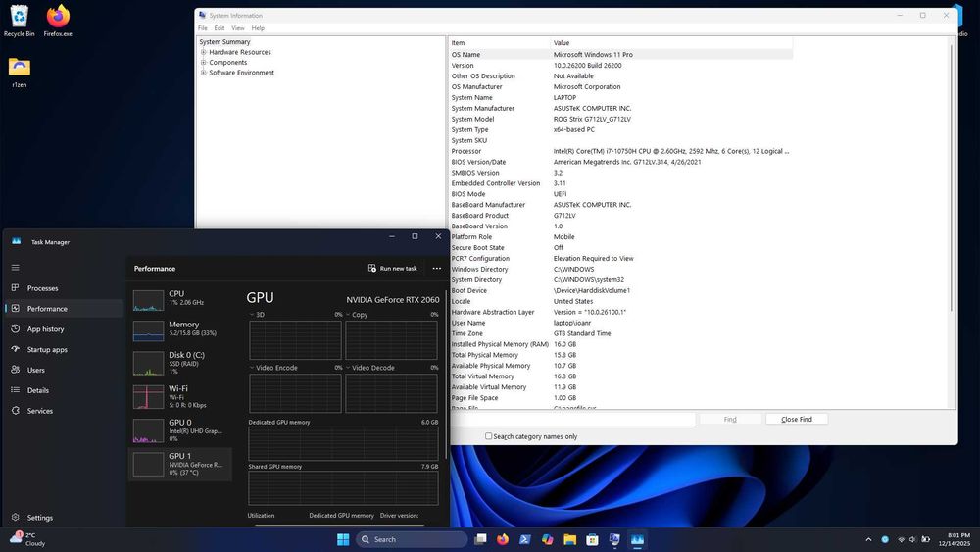Select the 'Microsoft Windows 11 Pro' OS Name value
The image size is (980, 552).
593,54
